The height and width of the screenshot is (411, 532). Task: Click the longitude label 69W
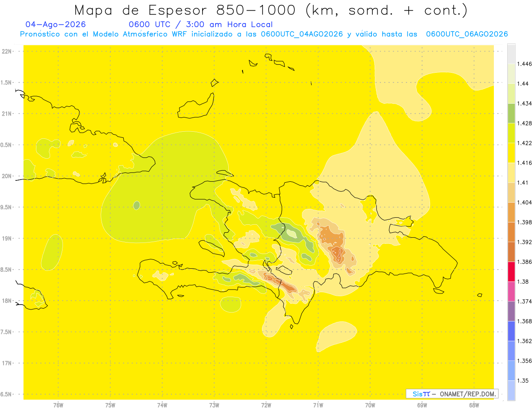(422, 405)
